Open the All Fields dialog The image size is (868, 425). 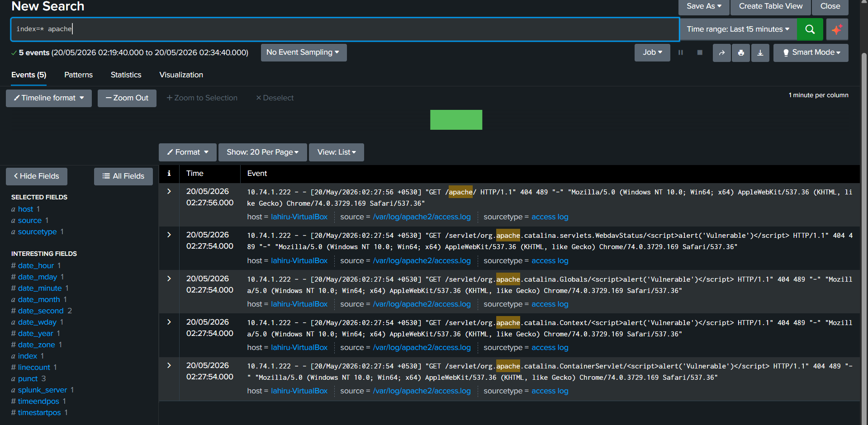[123, 176]
